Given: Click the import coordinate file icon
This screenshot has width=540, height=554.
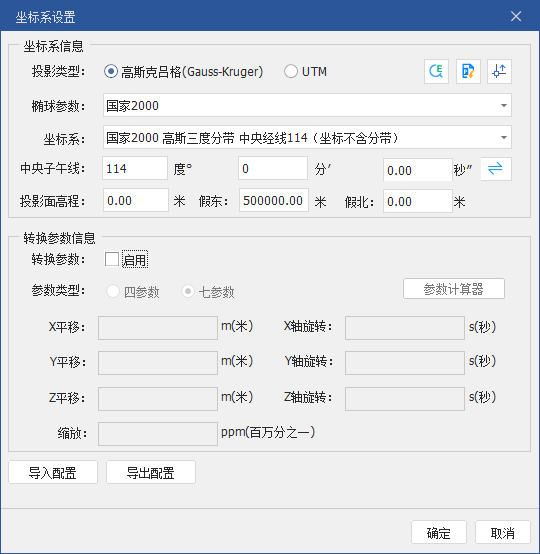Looking at the screenshot, I should (x=468, y=71).
